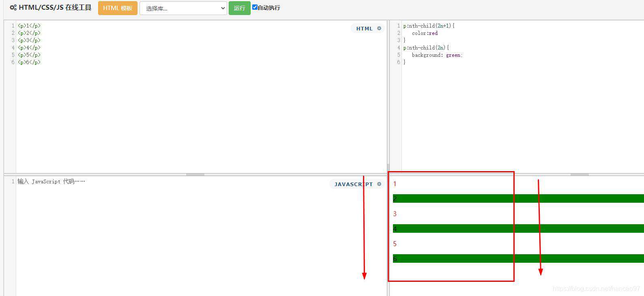Click the HTML 模板 button
Viewport: 644px width, 296px height.
click(118, 8)
